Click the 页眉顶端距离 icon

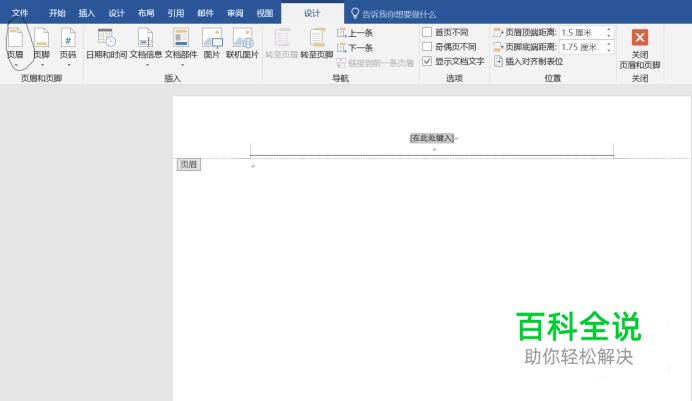(x=498, y=32)
